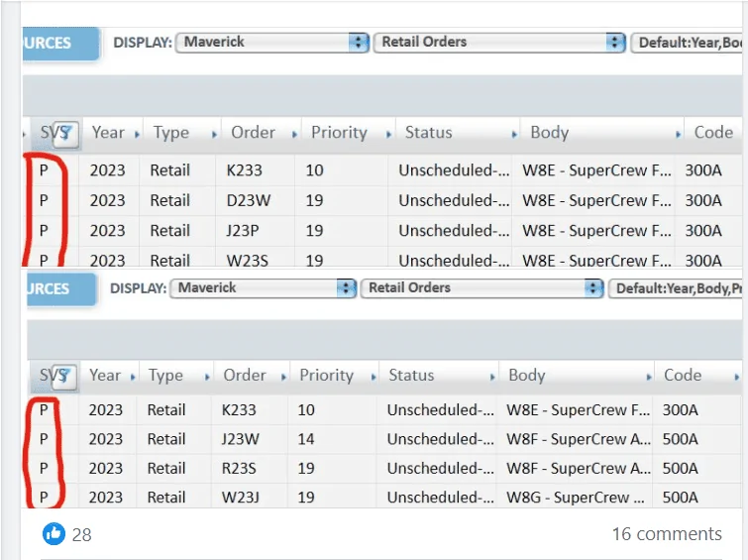Select order K233 in the lower table
748x560 pixels.
(239, 410)
